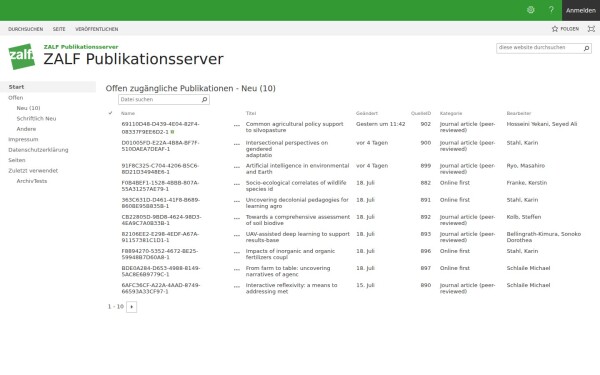
Task: Open the settings gear icon
Action: 530,10
